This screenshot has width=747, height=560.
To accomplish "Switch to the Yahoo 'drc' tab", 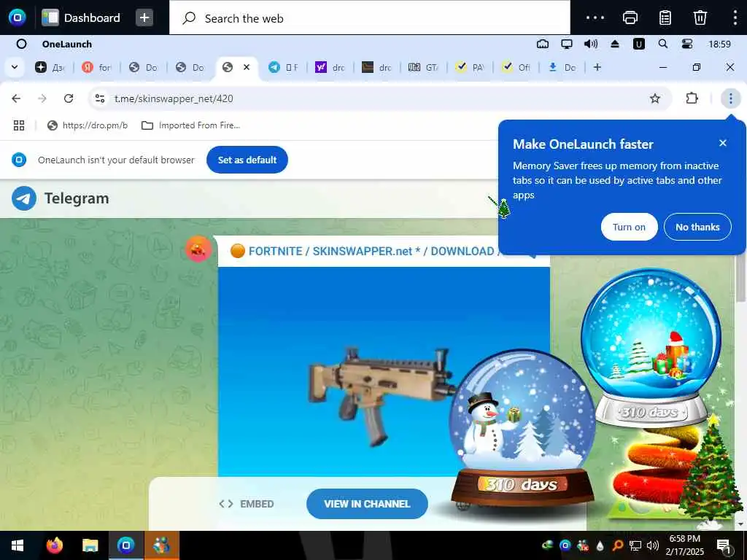I will click(x=330, y=68).
